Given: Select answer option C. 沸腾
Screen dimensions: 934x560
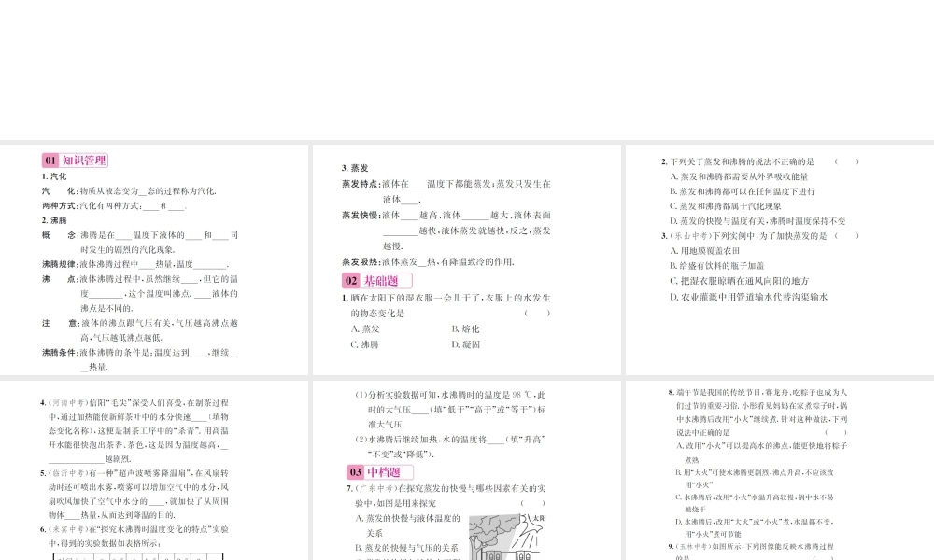Looking at the screenshot, I should (364, 344).
